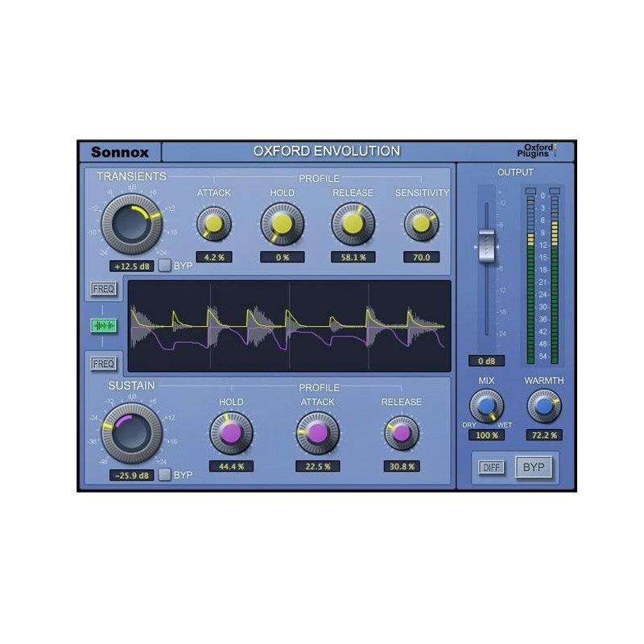Image resolution: width=644 pixels, height=644 pixels.
Task: Click the 30.8 % sustain release field
Action: click(402, 466)
